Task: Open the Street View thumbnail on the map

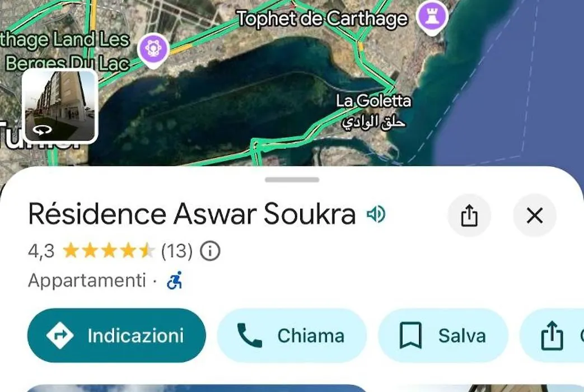Action: click(x=60, y=106)
